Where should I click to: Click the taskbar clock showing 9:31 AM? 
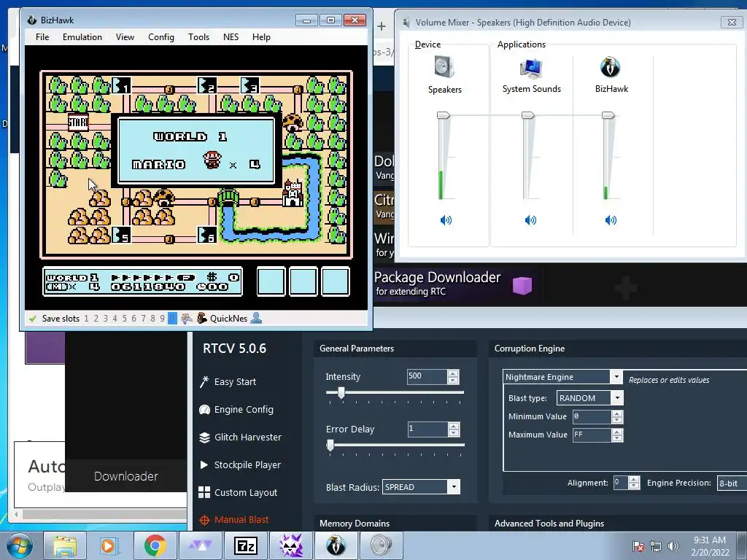tap(710, 546)
